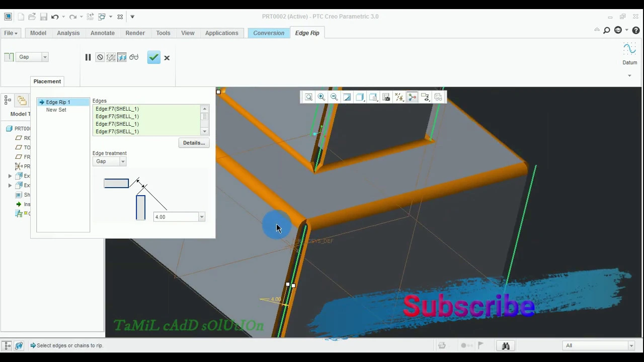Switch to the View tab

188,33
